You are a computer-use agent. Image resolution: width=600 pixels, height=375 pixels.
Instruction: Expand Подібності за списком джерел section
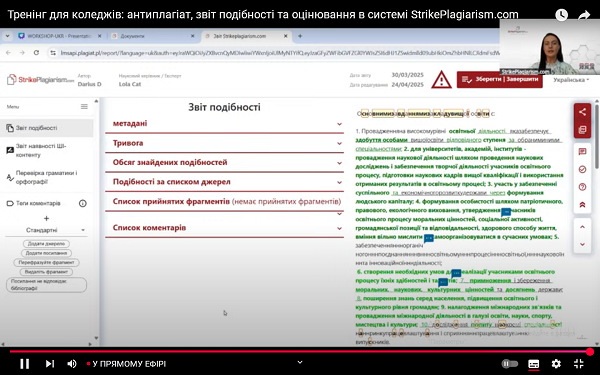224,182
